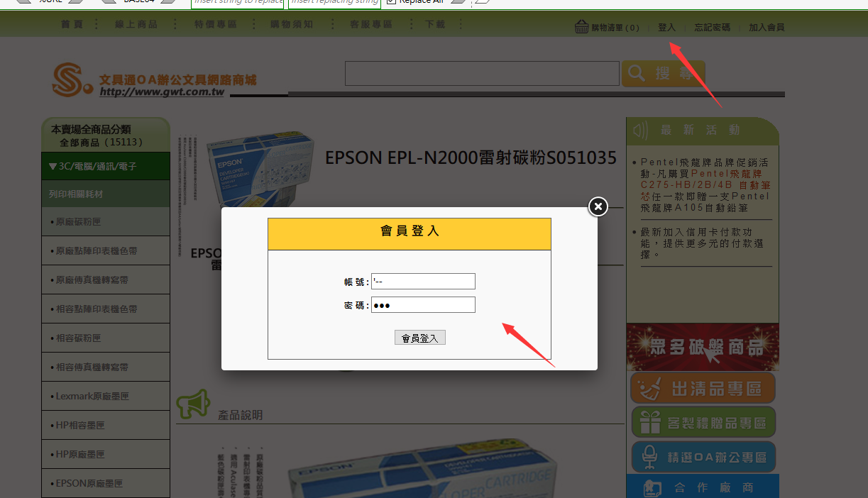868x498 pixels.
Task: Go to 首頁 in the navigation bar
Action: [x=72, y=24]
